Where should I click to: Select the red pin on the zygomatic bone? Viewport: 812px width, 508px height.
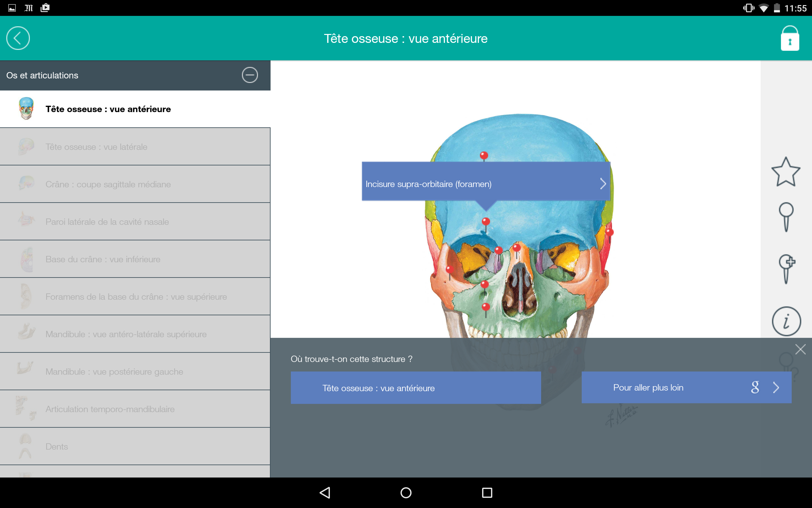[450, 270]
